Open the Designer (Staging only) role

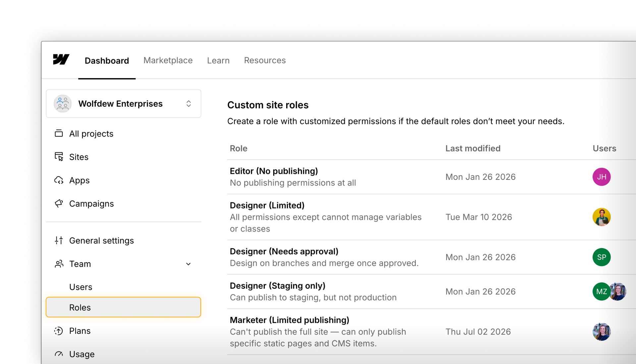click(278, 286)
